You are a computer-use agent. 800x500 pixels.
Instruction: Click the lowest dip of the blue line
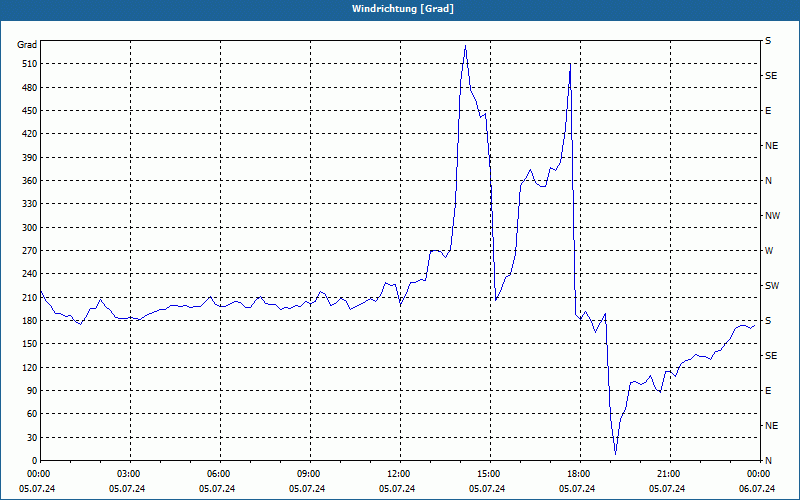pyautogui.click(x=615, y=454)
